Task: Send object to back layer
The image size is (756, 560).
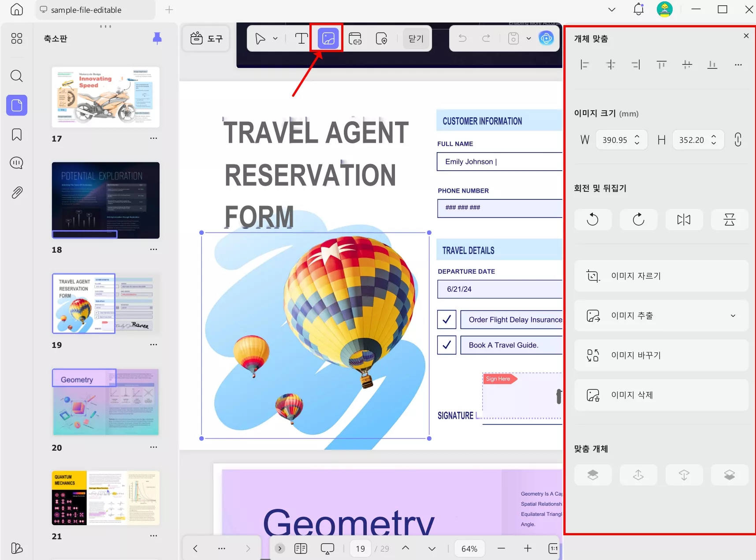Action: [730, 475]
